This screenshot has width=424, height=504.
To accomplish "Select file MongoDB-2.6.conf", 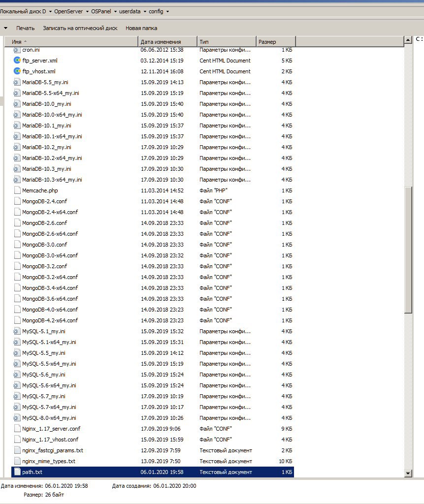I will (x=45, y=223).
